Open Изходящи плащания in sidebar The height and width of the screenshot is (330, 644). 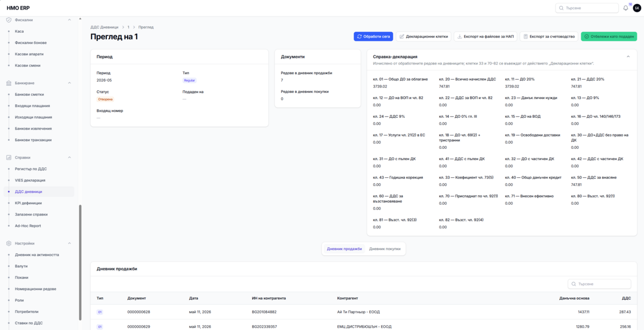39,117
